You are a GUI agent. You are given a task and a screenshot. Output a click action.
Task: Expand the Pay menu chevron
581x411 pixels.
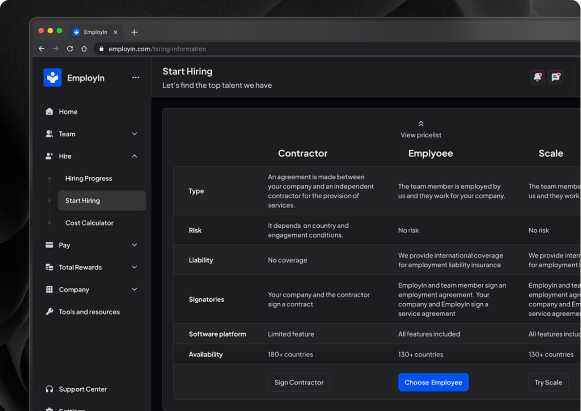tap(135, 245)
